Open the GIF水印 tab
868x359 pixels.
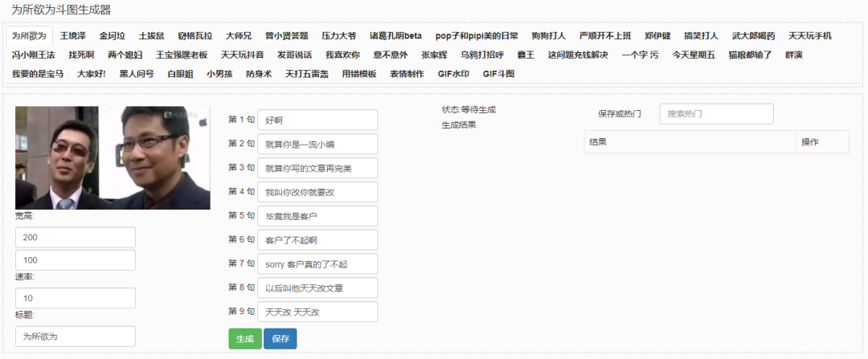point(453,74)
